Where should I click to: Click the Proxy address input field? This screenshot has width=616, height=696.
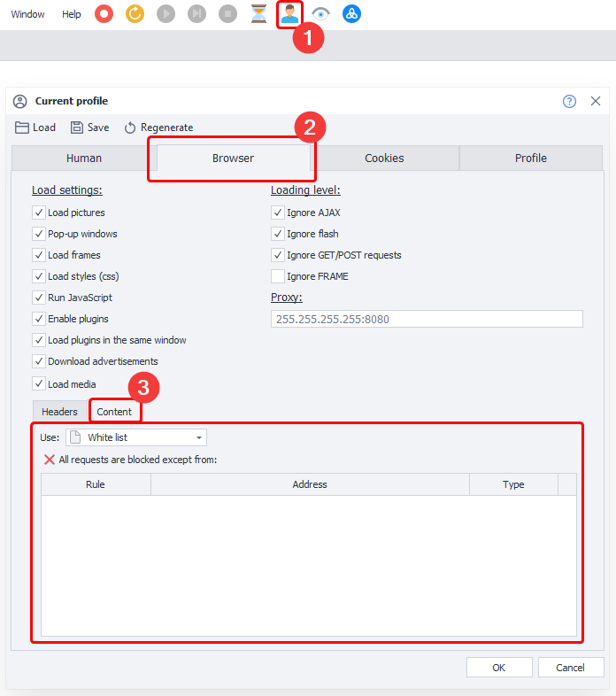point(427,319)
